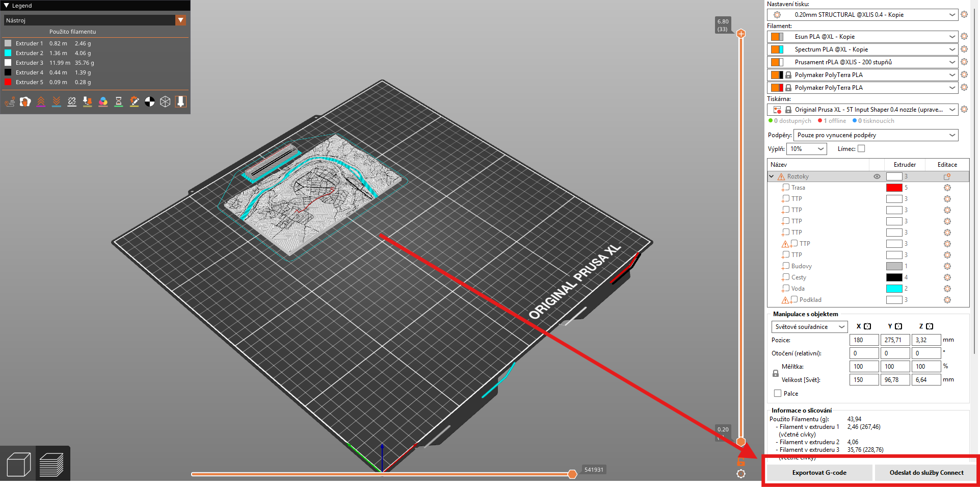Click the red Trasa extruder color swatch

[894, 188]
